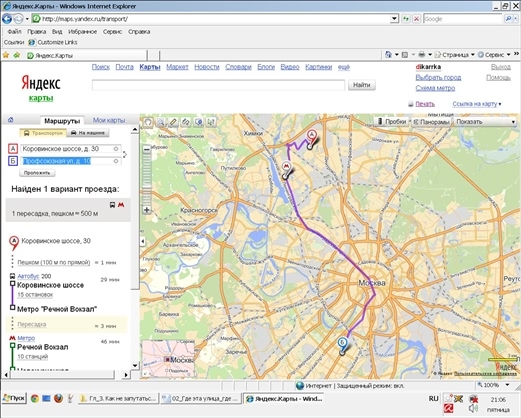Open the recent pages dropdown arrow

[x=27, y=19]
